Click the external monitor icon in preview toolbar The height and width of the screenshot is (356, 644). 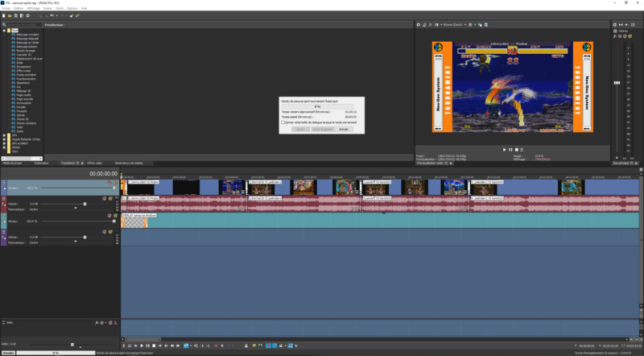tap(424, 25)
